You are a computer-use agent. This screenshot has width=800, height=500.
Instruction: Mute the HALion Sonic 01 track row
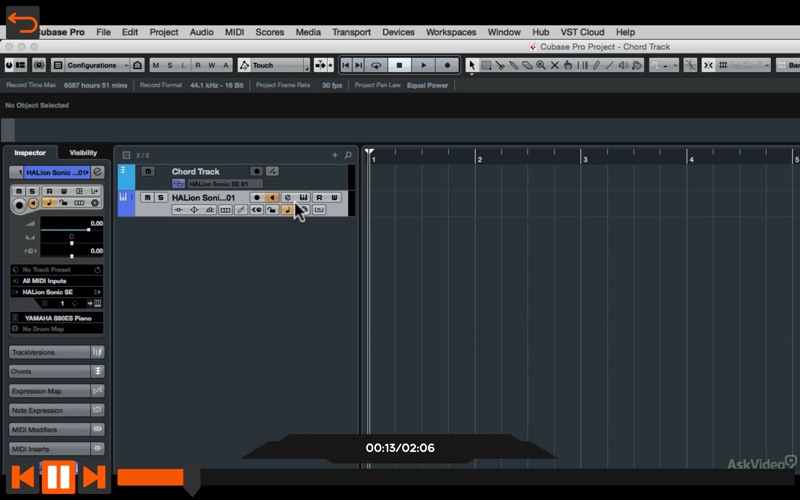(147, 197)
